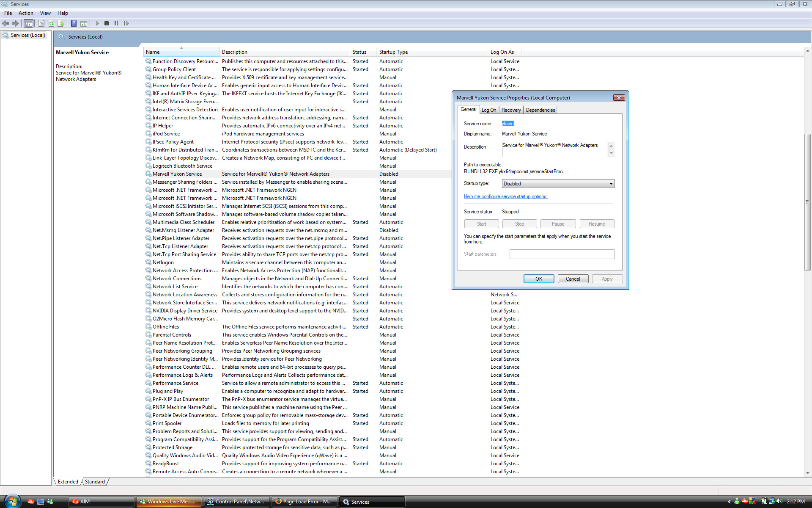This screenshot has width=812, height=508.
Task: Click the gear icon beside Parental Controls
Action: (148, 335)
